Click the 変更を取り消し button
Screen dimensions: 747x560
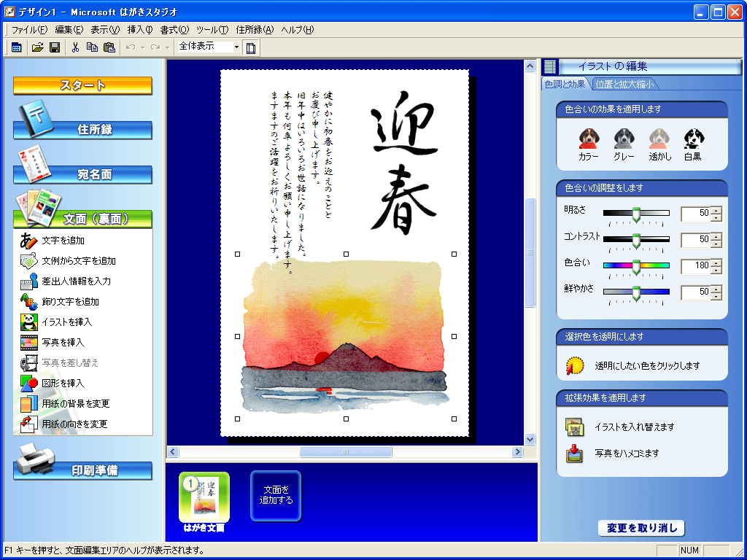pyautogui.click(x=641, y=528)
